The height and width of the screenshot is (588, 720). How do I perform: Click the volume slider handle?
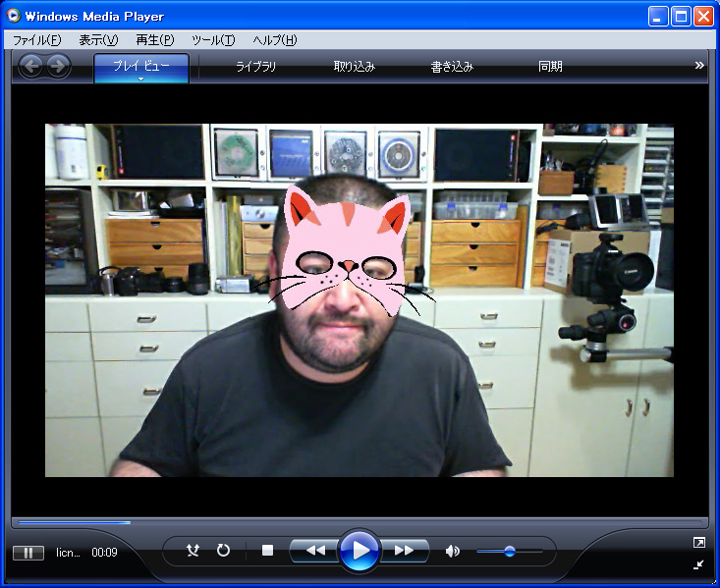(509, 552)
